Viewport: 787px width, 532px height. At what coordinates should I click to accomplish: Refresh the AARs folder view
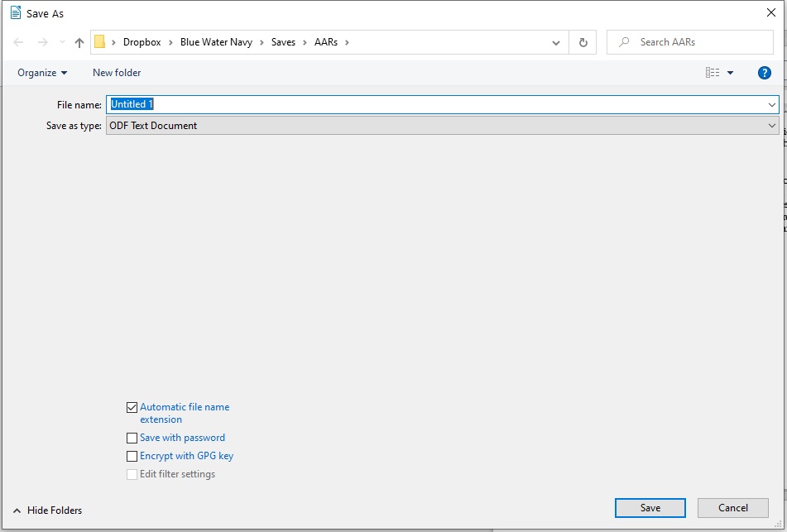(583, 43)
